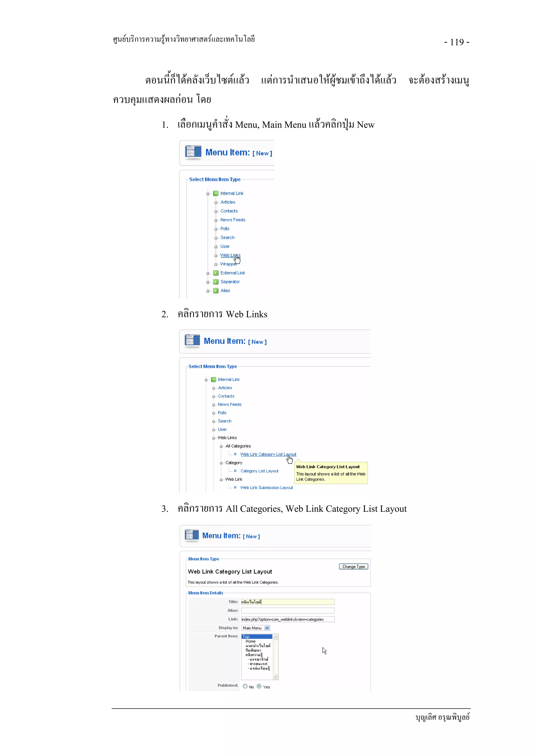Select Top in the Parent Item list
This screenshot has width=534, height=756.
coord(257,636)
